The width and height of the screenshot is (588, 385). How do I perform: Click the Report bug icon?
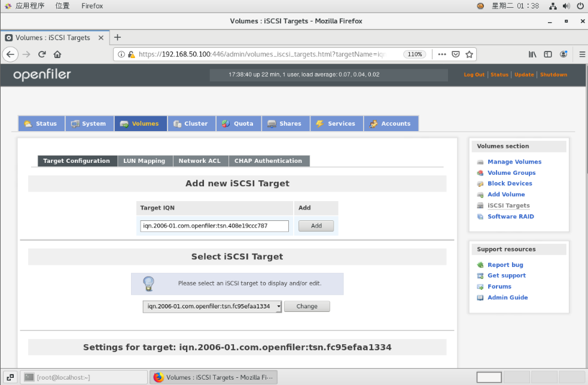pyautogui.click(x=480, y=265)
